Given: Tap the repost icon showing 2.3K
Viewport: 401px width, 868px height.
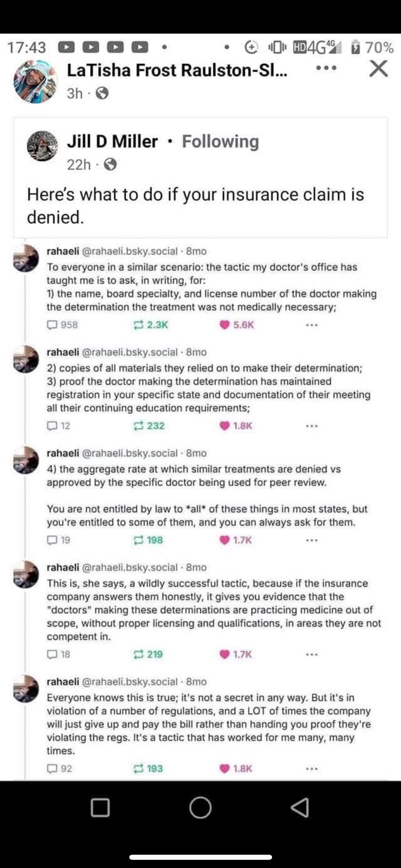Looking at the screenshot, I should coord(138,325).
